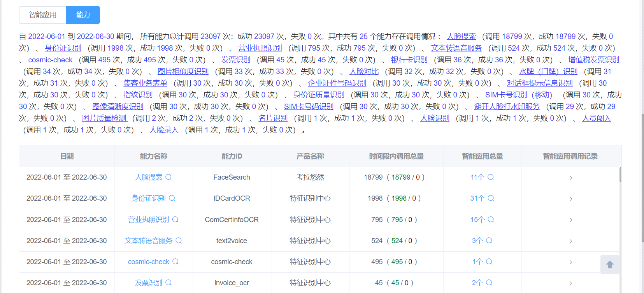Image resolution: width=644 pixels, height=293 pixels.
Task: Click magnifier icon next to 2个
Action: (x=489, y=282)
